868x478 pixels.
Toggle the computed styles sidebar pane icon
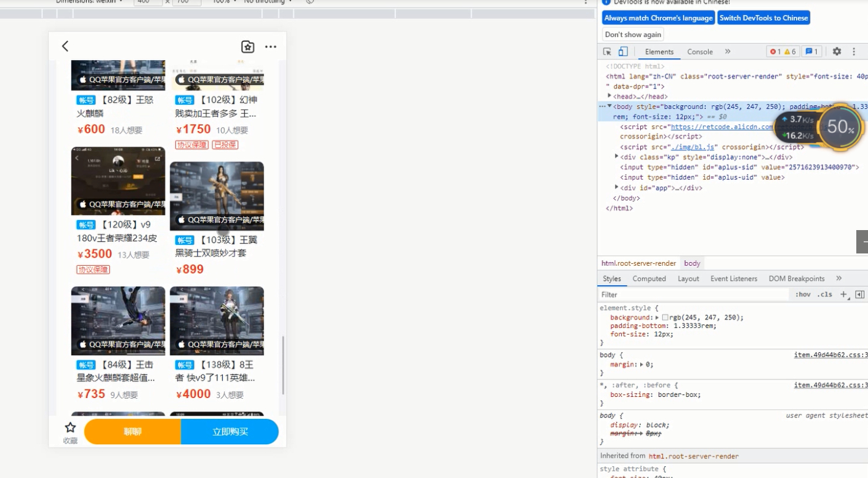coord(860,295)
